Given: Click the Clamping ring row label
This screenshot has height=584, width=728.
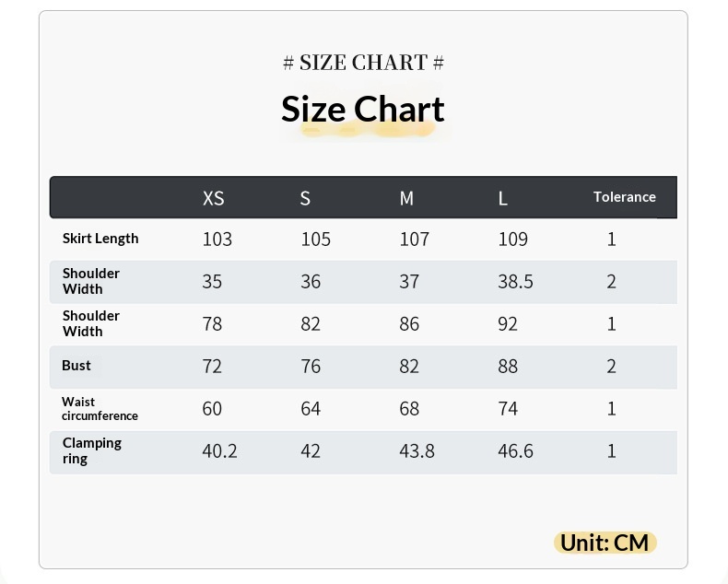Looking at the screenshot, I should 91,450.
